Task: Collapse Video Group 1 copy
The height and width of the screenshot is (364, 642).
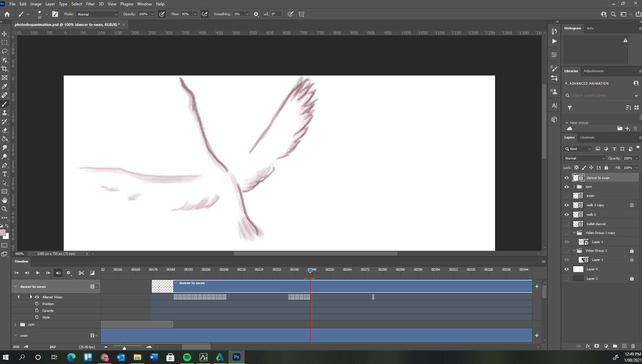Action: pos(574,233)
